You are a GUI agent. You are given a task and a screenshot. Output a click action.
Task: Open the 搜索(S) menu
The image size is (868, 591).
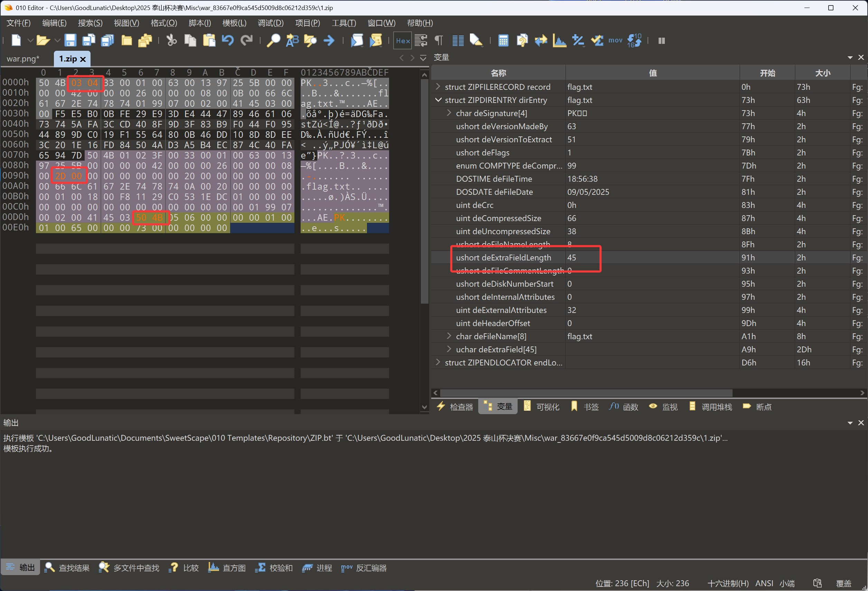(x=90, y=23)
